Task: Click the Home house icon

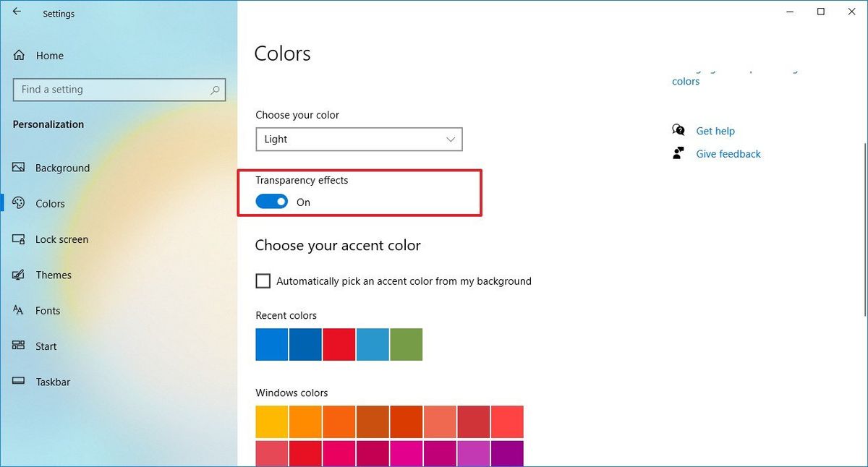Action: tap(19, 55)
